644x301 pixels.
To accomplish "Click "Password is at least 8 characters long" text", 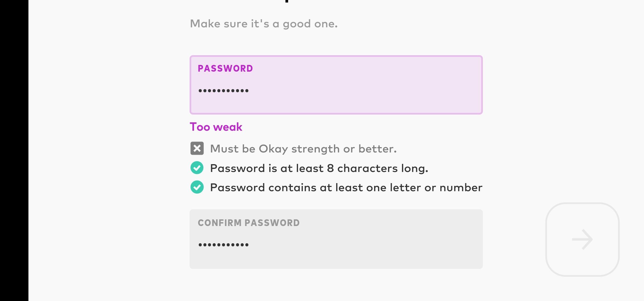I will (x=319, y=168).
